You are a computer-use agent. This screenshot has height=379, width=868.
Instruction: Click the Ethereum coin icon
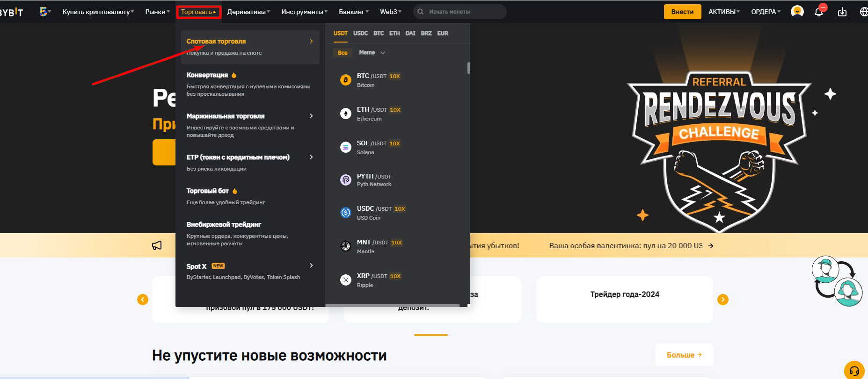(x=345, y=114)
